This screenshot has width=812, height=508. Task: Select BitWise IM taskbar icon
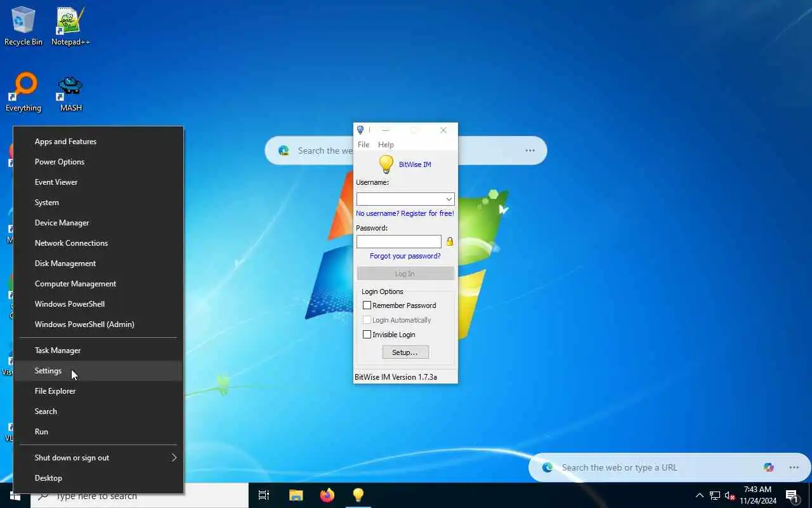358,495
